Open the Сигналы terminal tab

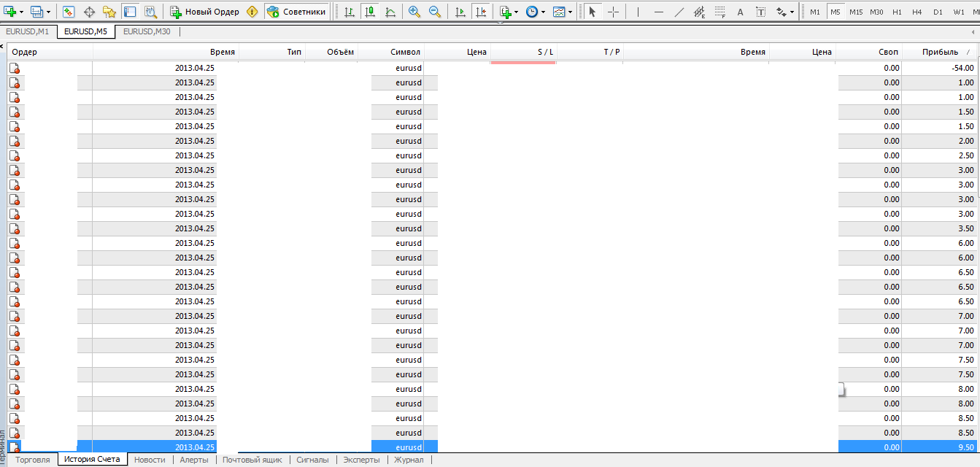[x=312, y=460]
